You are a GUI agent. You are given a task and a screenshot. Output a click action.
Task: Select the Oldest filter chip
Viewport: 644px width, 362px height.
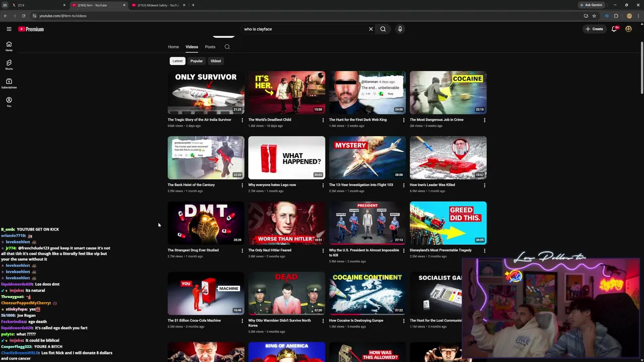click(216, 61)
